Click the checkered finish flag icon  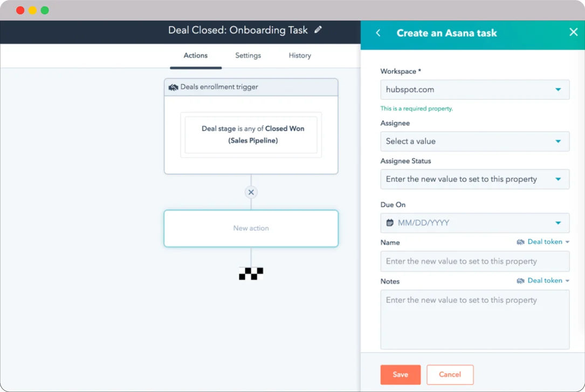tap(251, 273)
